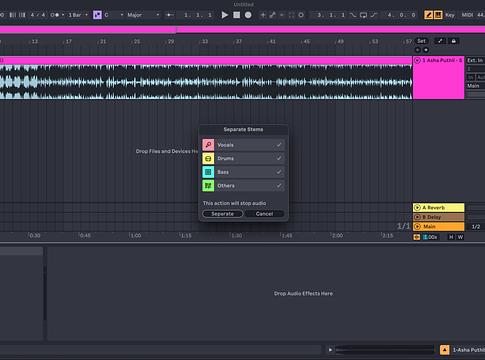Click the clip waveform in the arrangement
485x360 pixels.
[206, 82]
